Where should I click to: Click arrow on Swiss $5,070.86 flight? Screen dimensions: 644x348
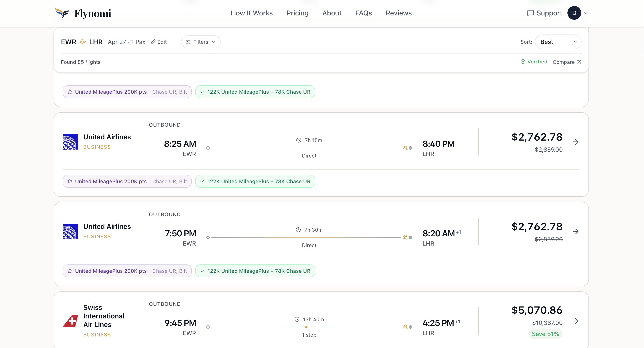point(576,321)
